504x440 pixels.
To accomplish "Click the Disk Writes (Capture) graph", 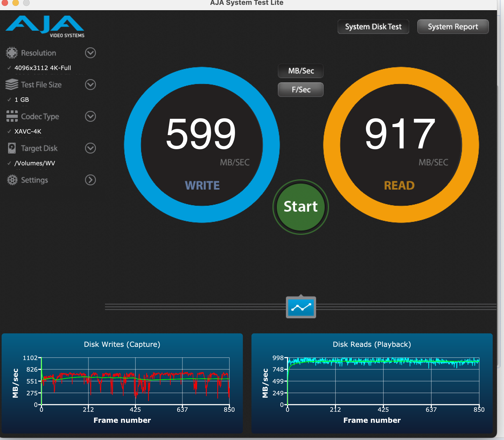I will (x=122, y=383).
